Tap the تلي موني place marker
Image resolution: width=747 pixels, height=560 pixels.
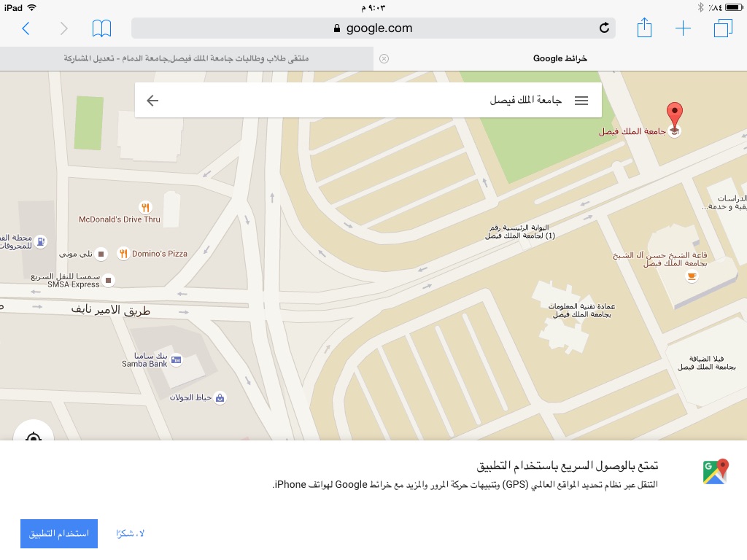[101, 254]
